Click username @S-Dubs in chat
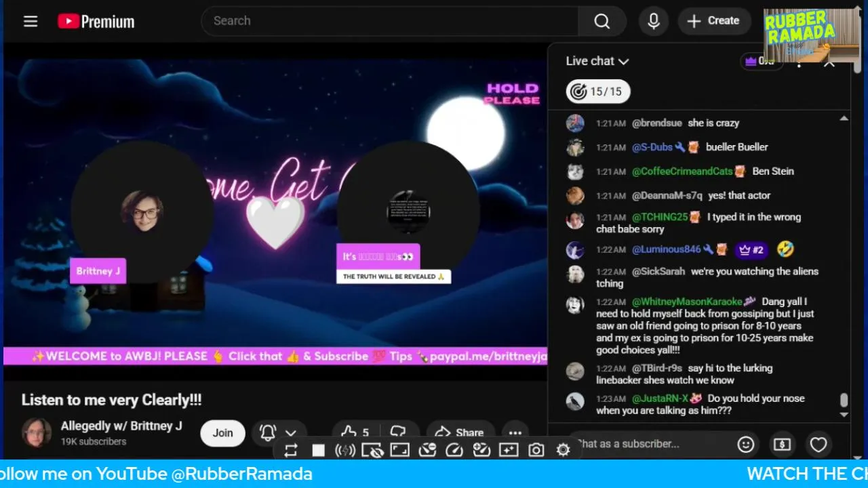This screenshot has width=868, height=488. click(x=652, y=147)
